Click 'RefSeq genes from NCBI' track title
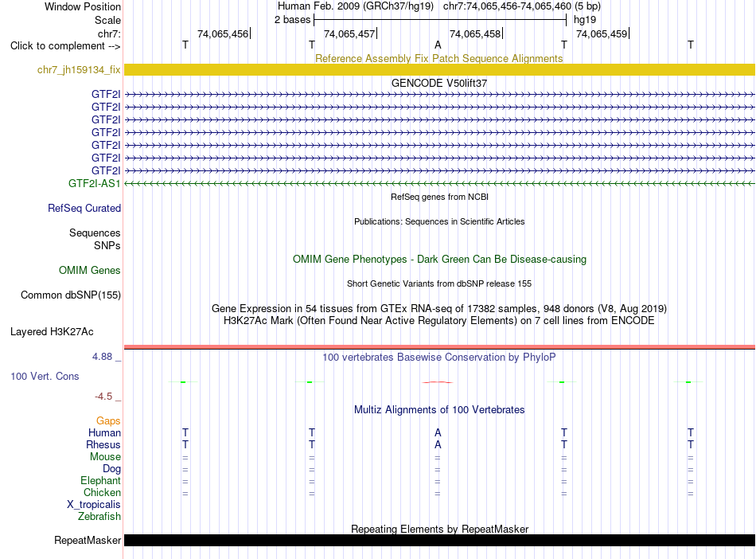The height and width of the screenshot is (559, 756). [439, 197]
